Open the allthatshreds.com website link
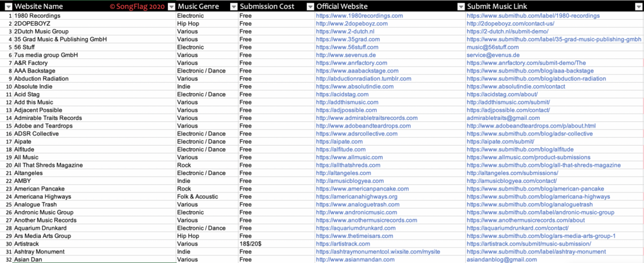 tap(348, 165)
